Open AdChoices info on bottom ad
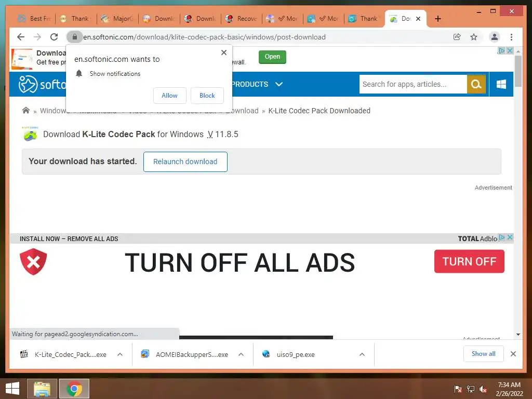This screenshot has width=532, height=399. tap(502, 237)
